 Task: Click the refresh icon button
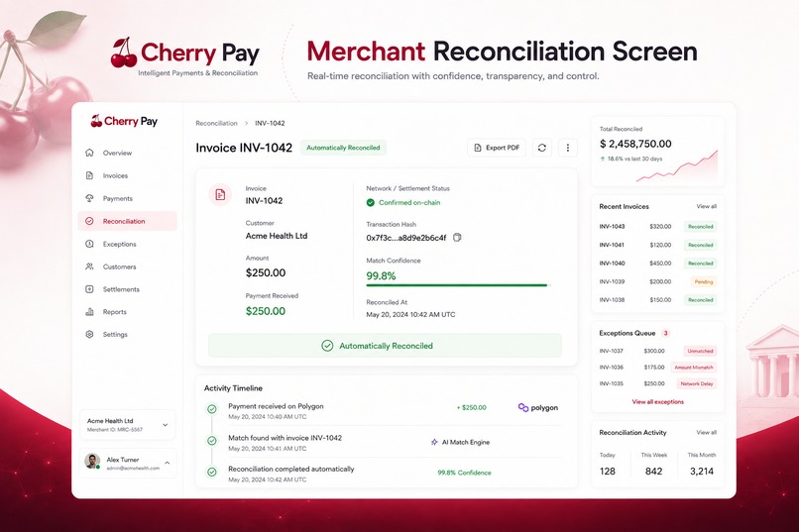[x=541, y=148]
